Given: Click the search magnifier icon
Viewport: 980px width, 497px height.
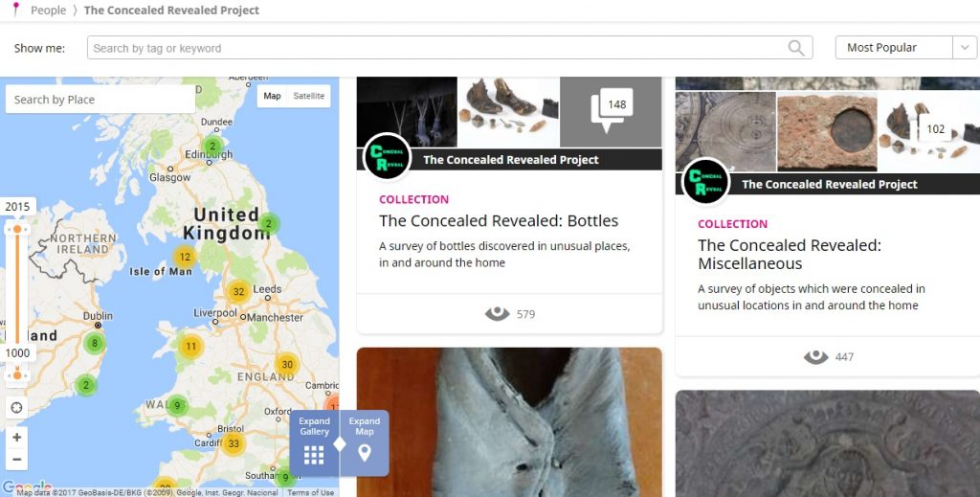Looking at the screenshot, I should [795, 48].
